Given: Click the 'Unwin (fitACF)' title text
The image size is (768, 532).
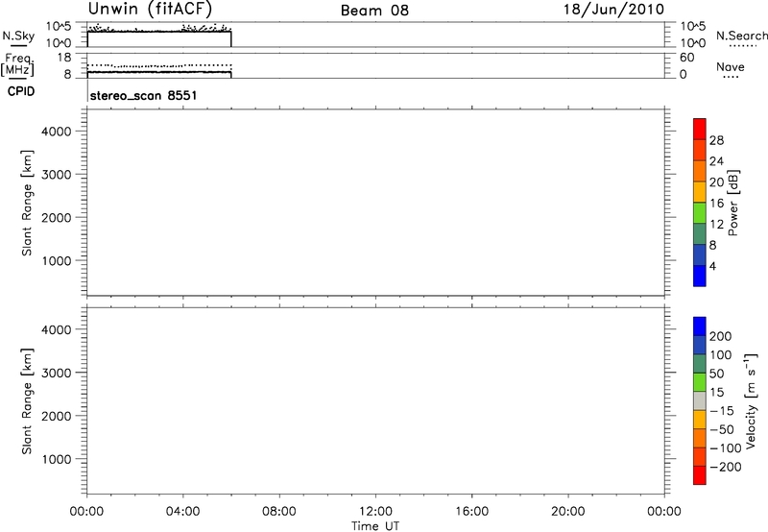Looking at the screenshot, I should (150, 10).
